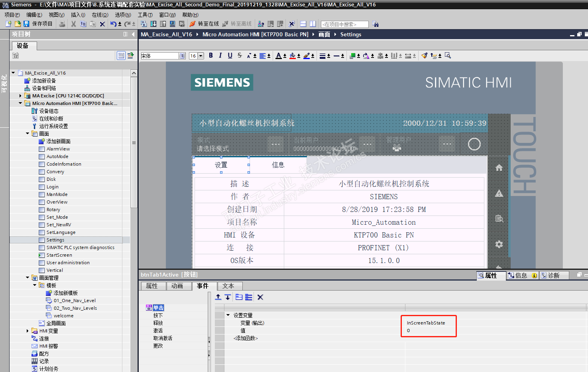Open the font size dropdown
This screenshot has height=372, width=588.
201,56
